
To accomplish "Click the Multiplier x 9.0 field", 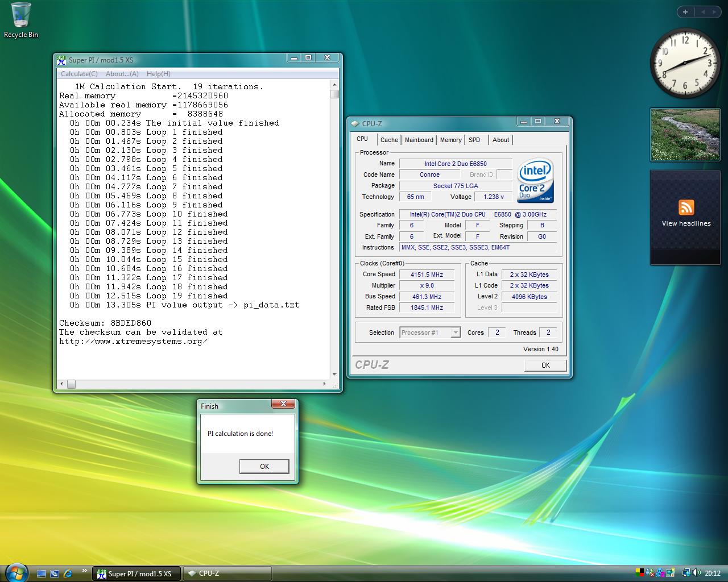I will click(427, 285).
